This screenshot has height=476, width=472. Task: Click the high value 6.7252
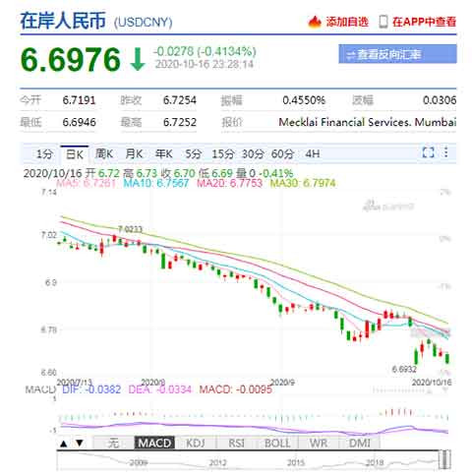tap(180, 122)
